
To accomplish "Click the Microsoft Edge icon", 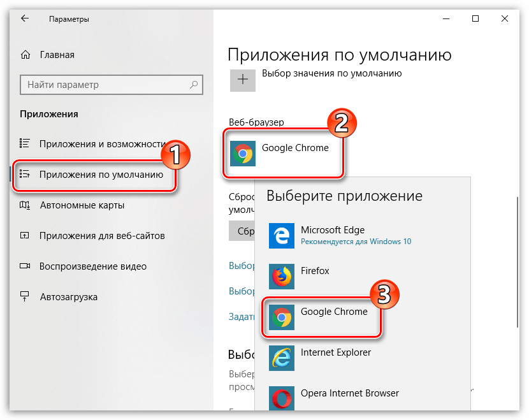I will point(281,235).
